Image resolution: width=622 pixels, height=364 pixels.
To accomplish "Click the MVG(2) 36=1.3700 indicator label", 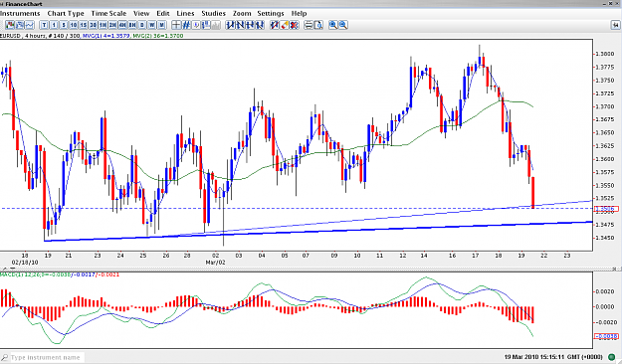I will [x=158, y=36].
